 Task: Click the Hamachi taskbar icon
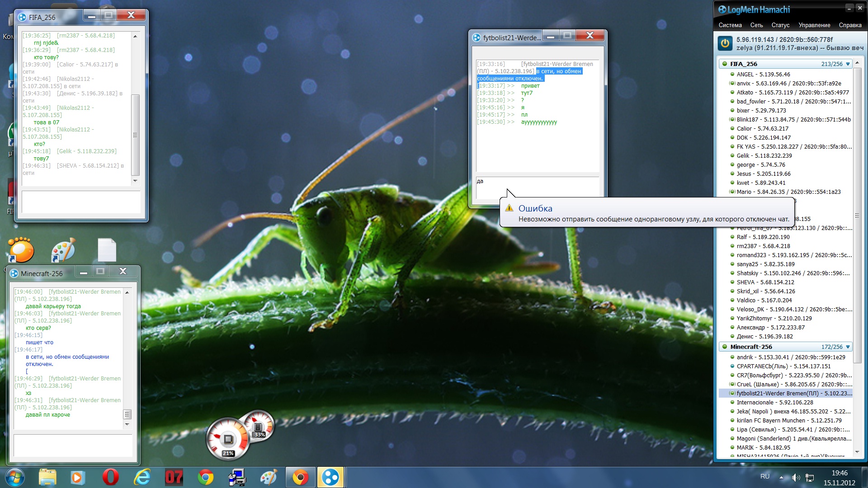(x=330, y=477)
